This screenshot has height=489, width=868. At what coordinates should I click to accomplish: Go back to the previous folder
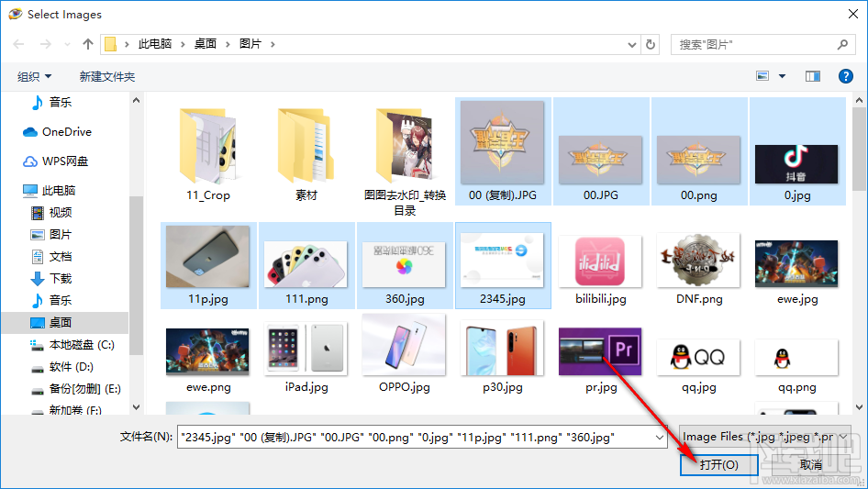click(x=18, y=44)
